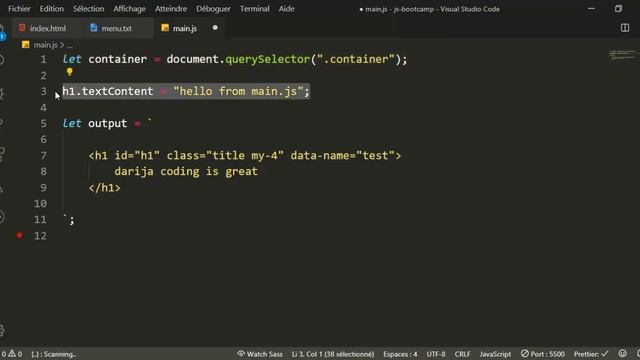Click line number 11 in gutter
This screenshot has height=360, width=640.
(x=40, y=220)
